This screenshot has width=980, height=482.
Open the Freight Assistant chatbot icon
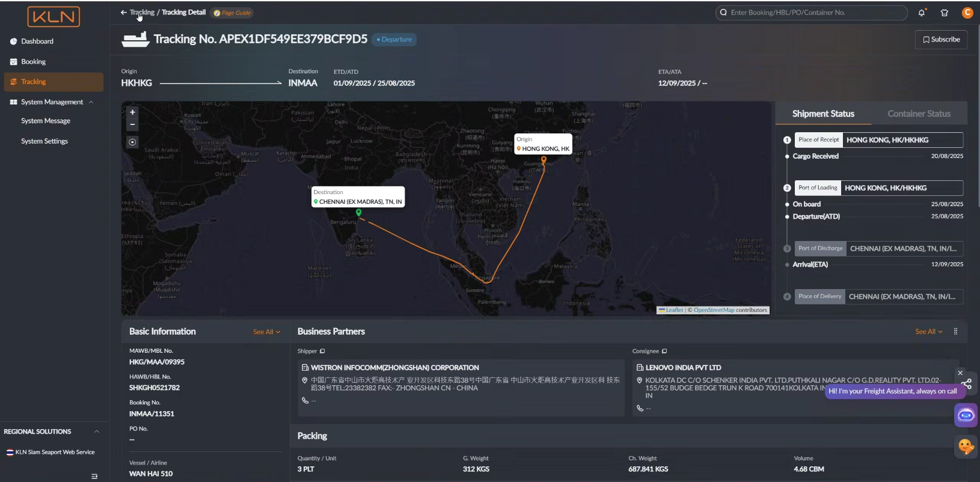pos(966,415)
